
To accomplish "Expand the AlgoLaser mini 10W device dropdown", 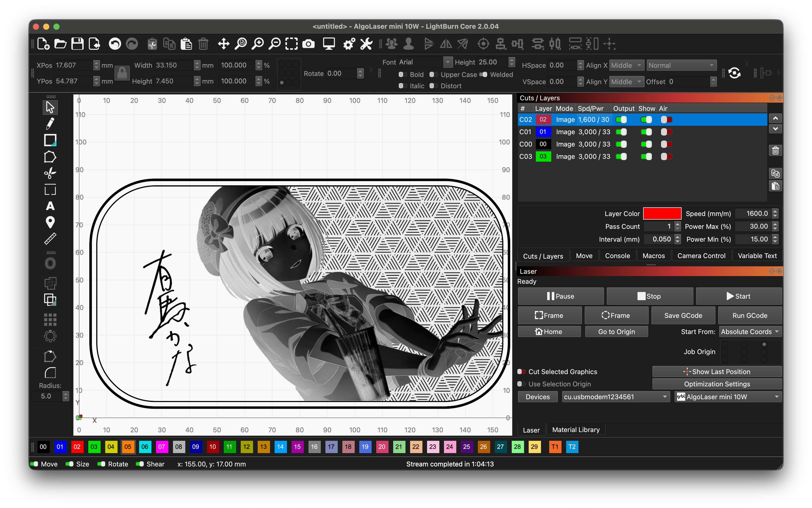I will coord(728,397).
